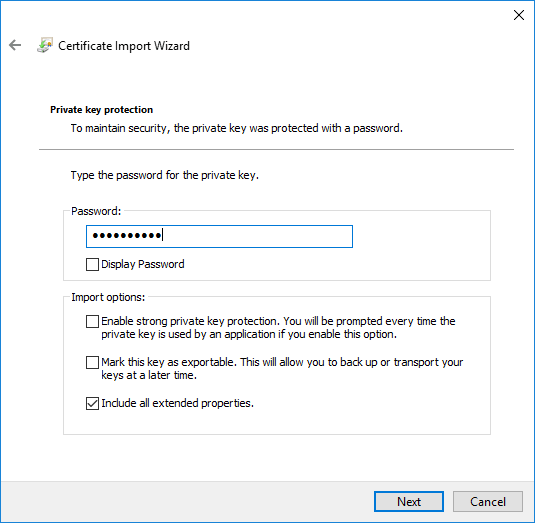Screen dimensions: 535x523
Task: Click the "Type the password for the private key" text
Action: click(165, 175)
